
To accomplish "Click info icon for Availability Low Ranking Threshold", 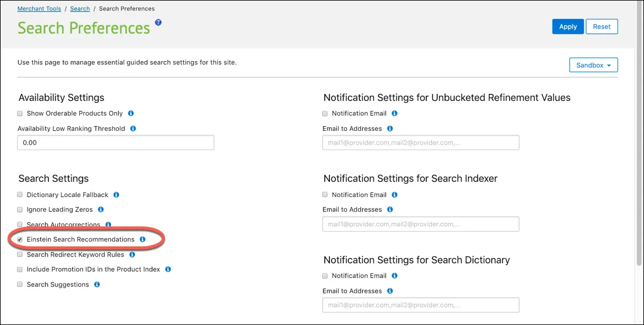I will (x=133, y=128).
